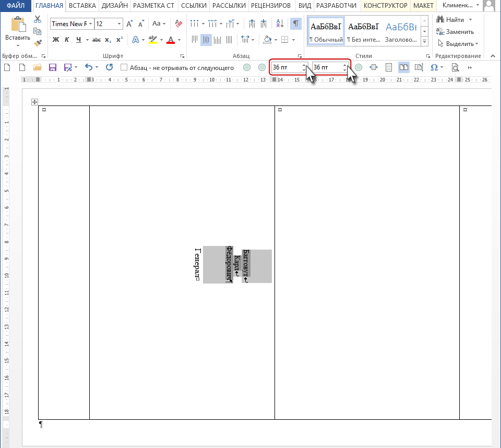This screenshot has height=448, width=501.
Task: Open the МАКЕТ tab
Action: point(423,5)
